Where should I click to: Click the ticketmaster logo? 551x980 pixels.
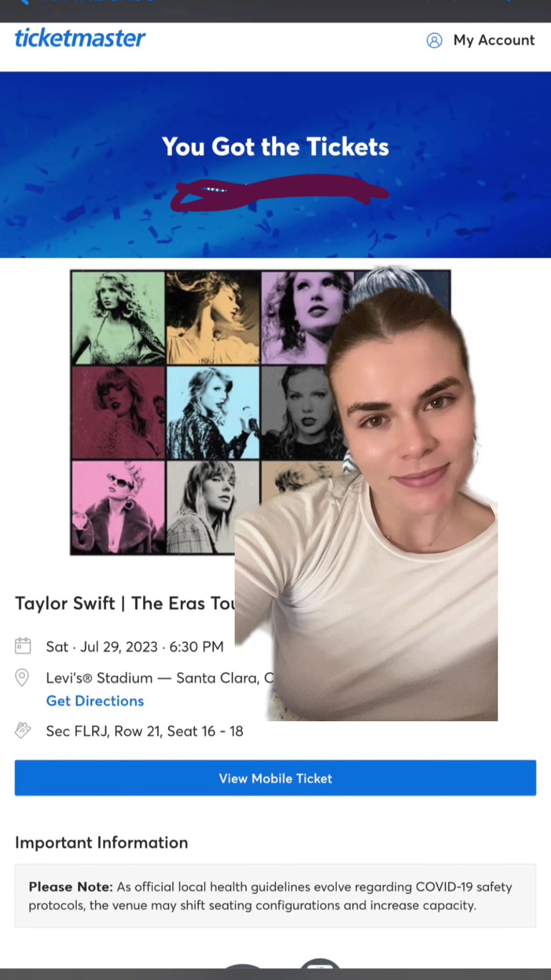[80, 38]
